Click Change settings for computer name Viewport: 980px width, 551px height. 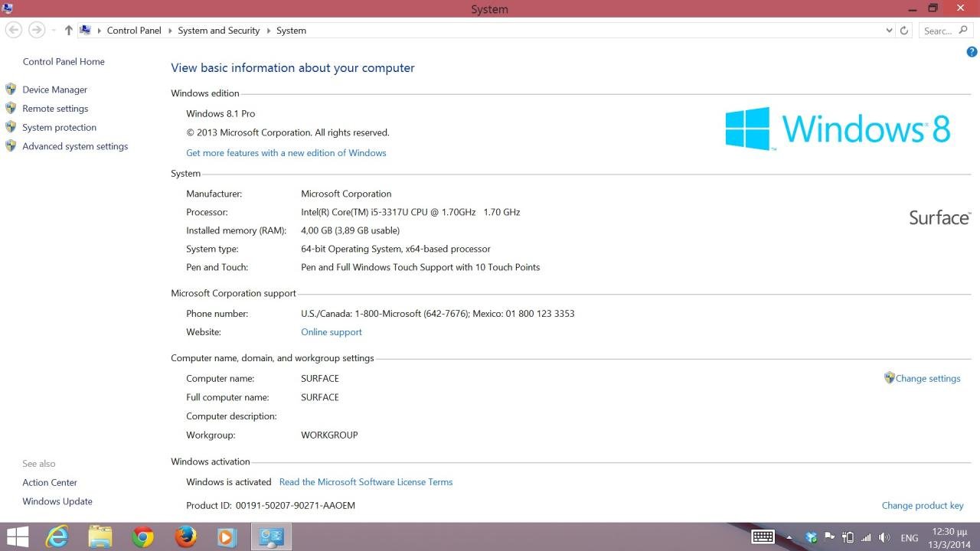pyautogui.click(x=927, y=378)
